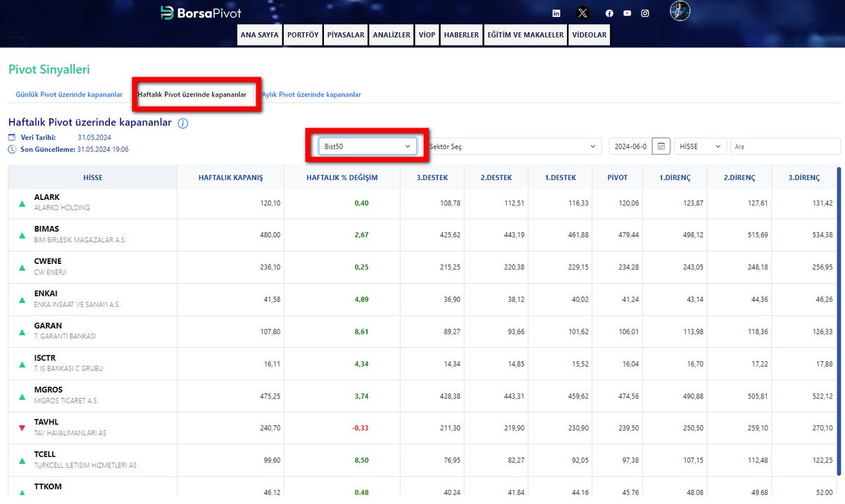Select the BIMAS stock name

coord(46,229)
